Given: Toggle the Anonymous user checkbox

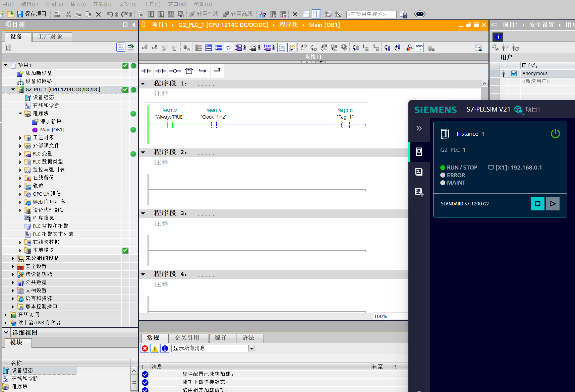Looking at the screenshot, I should [514, 73].
